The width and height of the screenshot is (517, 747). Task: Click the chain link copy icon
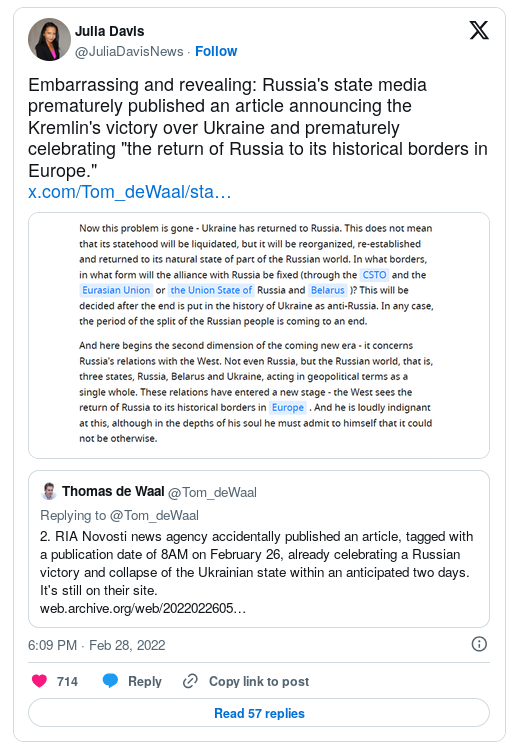[190, 681]
